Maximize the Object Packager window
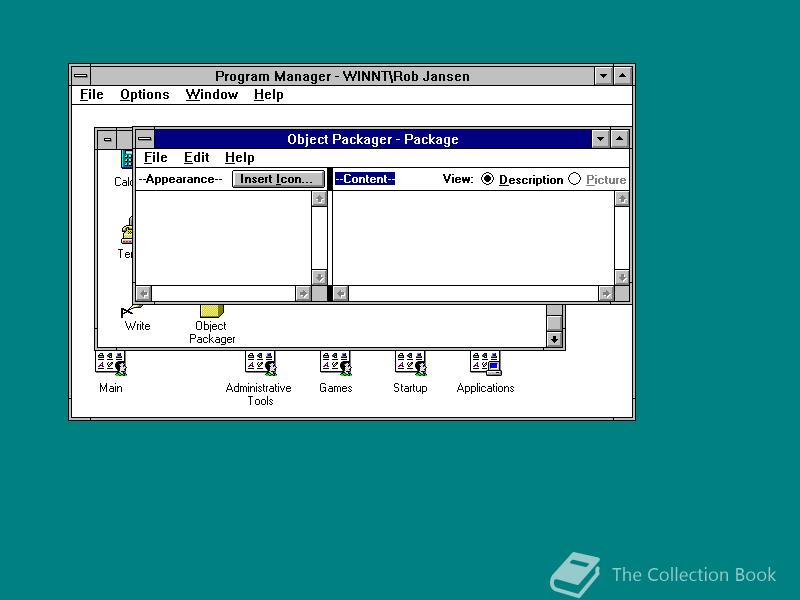 coord(619,139)
